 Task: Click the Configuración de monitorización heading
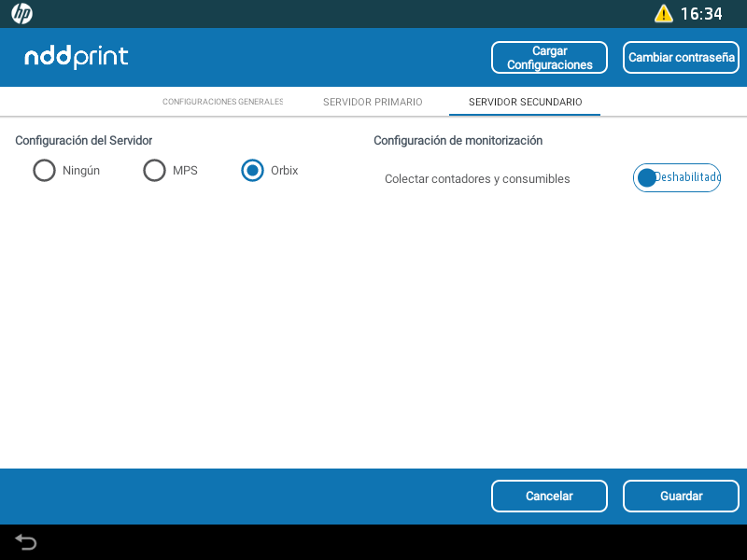pos(458,141)
